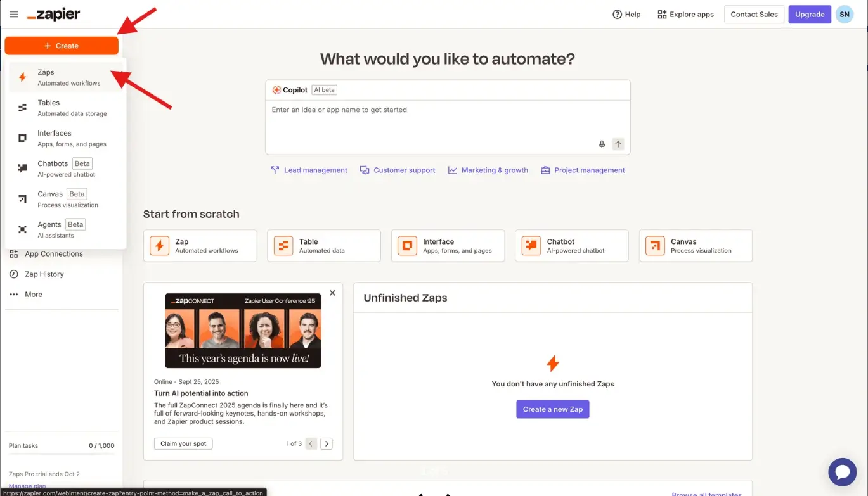Choose the Marketing & growth suggestion
The image size is (868, 496).
(488, 170)
